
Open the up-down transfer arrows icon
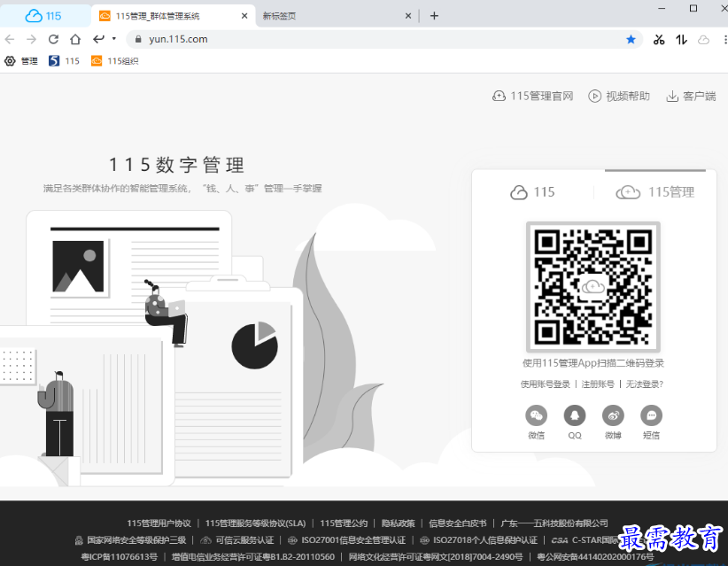[681, 40]
